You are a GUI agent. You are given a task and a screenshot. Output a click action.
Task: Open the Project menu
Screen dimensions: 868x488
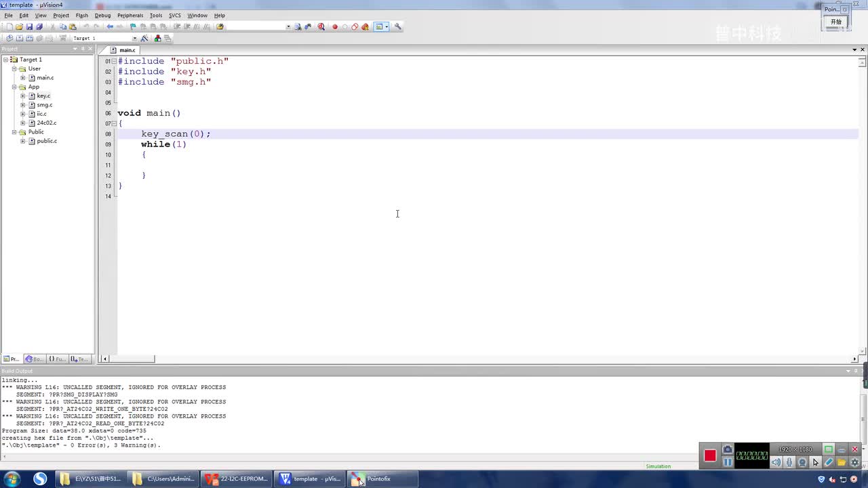click(61, 16)
